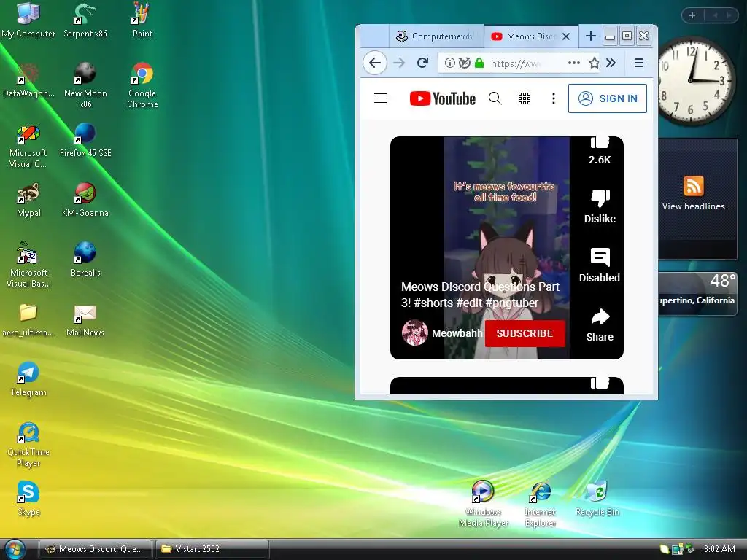The image size is (747, 560).
Task: Launch Firefox 45 SSE shortcut
Action: point(85,139)
